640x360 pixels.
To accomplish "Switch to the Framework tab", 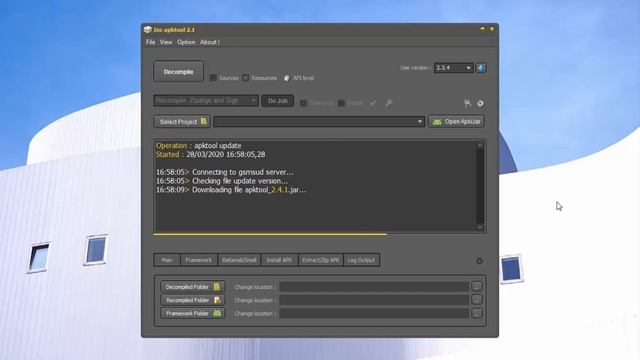I will click(199, 260).
